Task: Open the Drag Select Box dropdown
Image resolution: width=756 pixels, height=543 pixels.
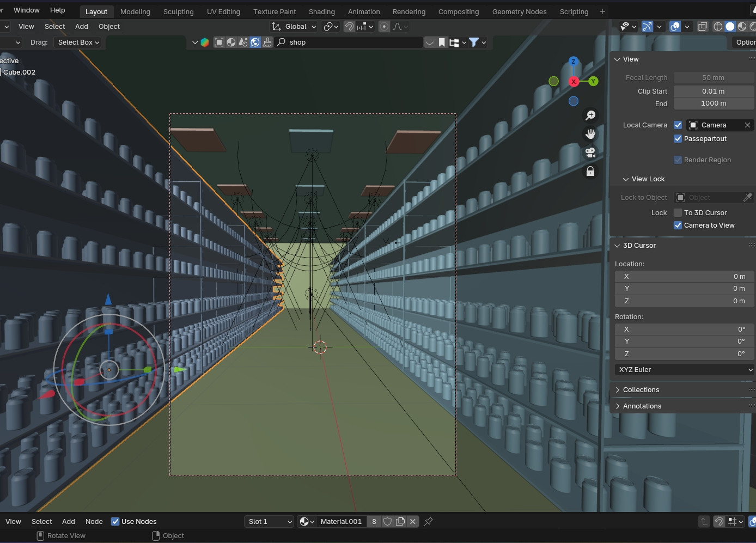Action: 79,42
